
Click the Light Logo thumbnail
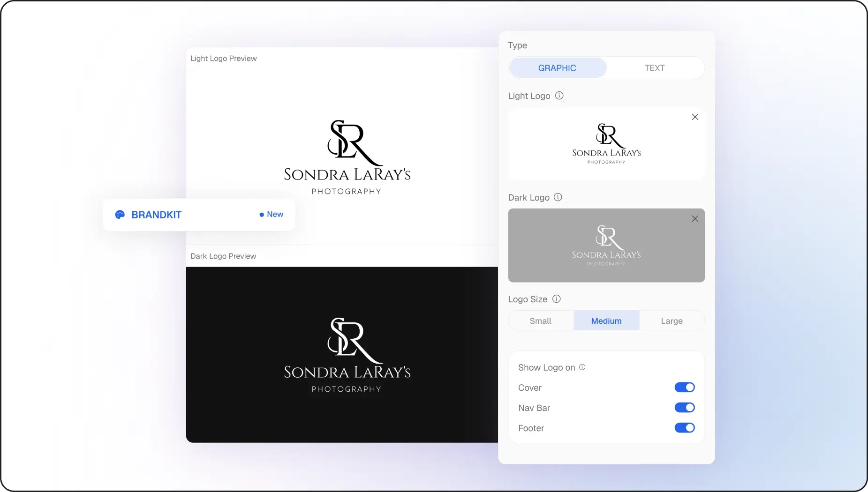606,144
